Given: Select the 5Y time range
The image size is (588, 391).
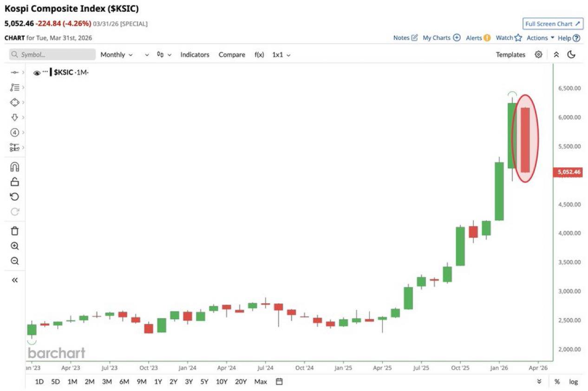Looking at the screenshot, I should tap(204, 382).
